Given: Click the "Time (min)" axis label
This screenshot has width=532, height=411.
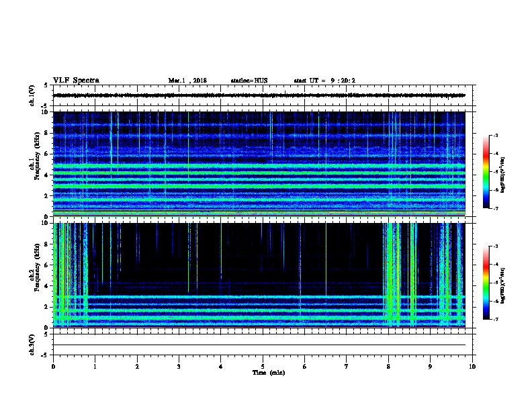Looking at the screenshot, I should pos(269,373).
